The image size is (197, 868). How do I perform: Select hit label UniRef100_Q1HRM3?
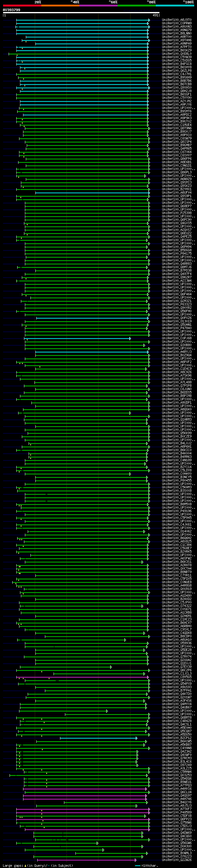pos(177,419)
